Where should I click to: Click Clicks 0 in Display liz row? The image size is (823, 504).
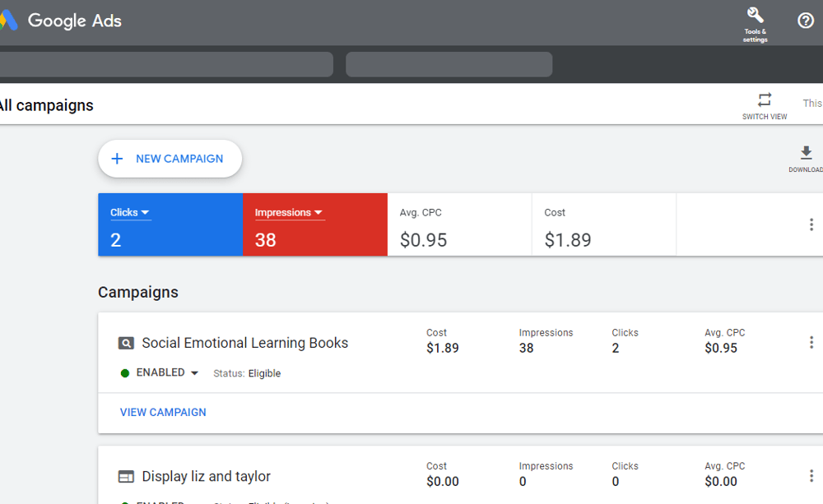tap(615, 481)
